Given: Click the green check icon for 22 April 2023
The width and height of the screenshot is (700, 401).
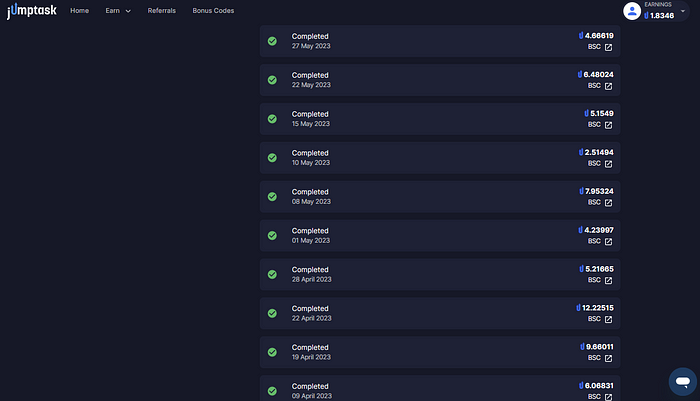Looking at the screenshot, I should point(272,313).
